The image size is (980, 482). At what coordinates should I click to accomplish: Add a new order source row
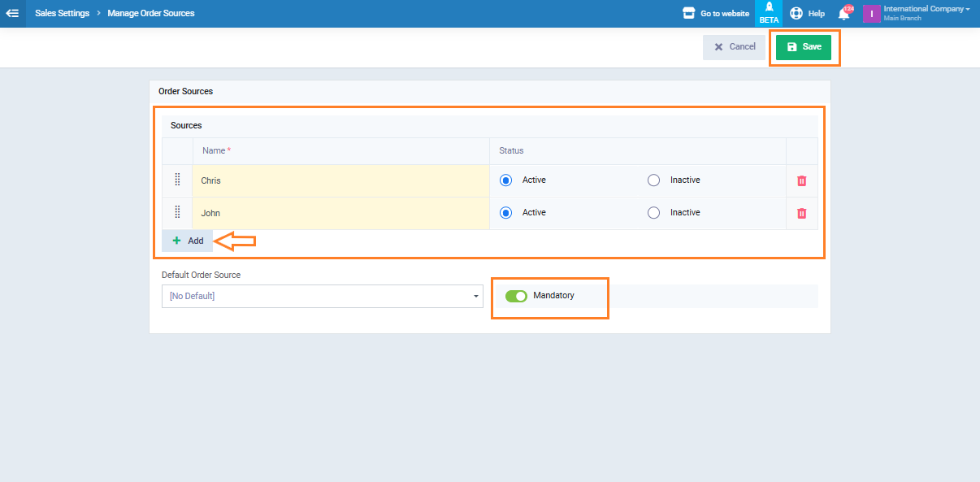click(x=188, y=241)
